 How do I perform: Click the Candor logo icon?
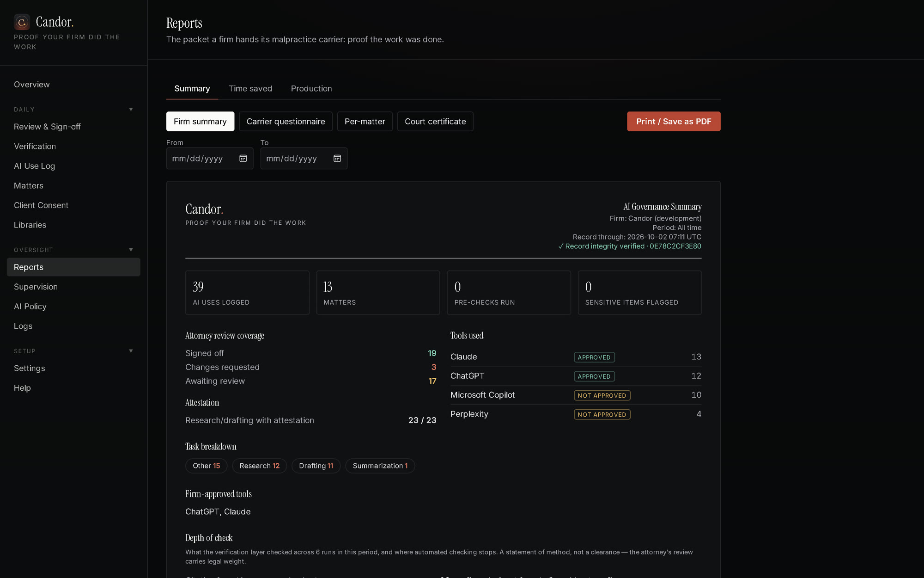coord(22,22)
